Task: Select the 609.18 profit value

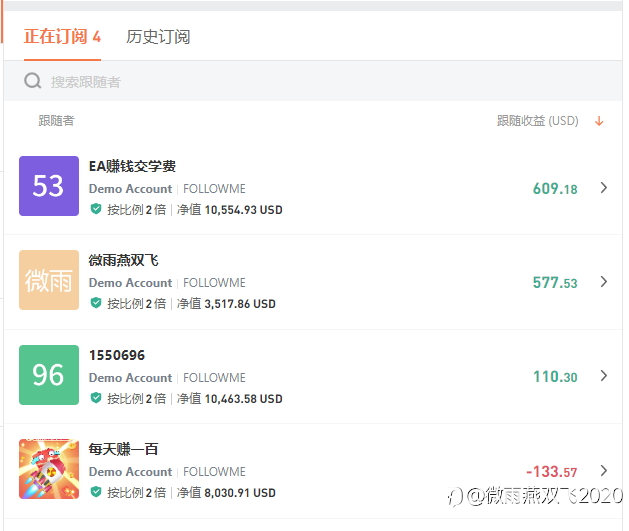Action: coord(555,188)
